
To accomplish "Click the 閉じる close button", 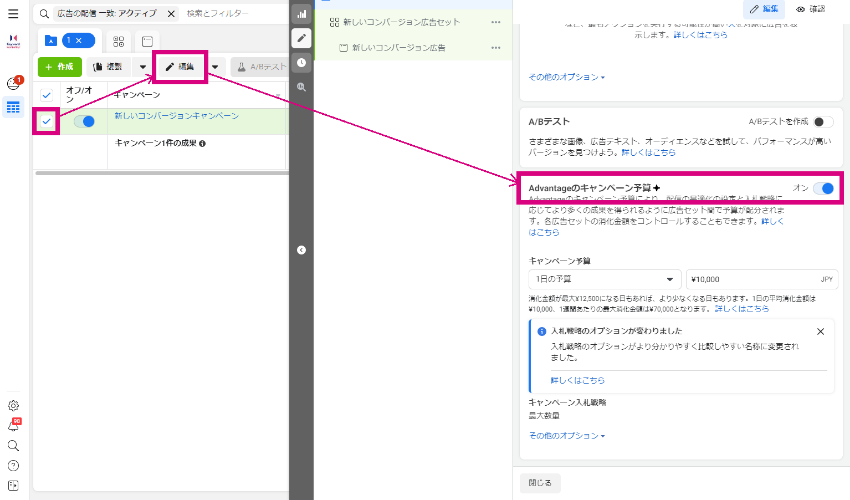I will coord(540,483).
